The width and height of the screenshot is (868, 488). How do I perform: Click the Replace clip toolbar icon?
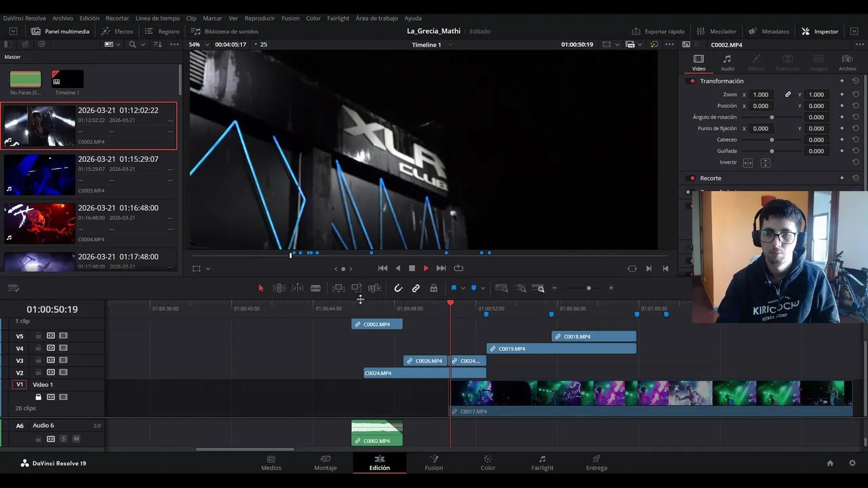coord(374,288)
